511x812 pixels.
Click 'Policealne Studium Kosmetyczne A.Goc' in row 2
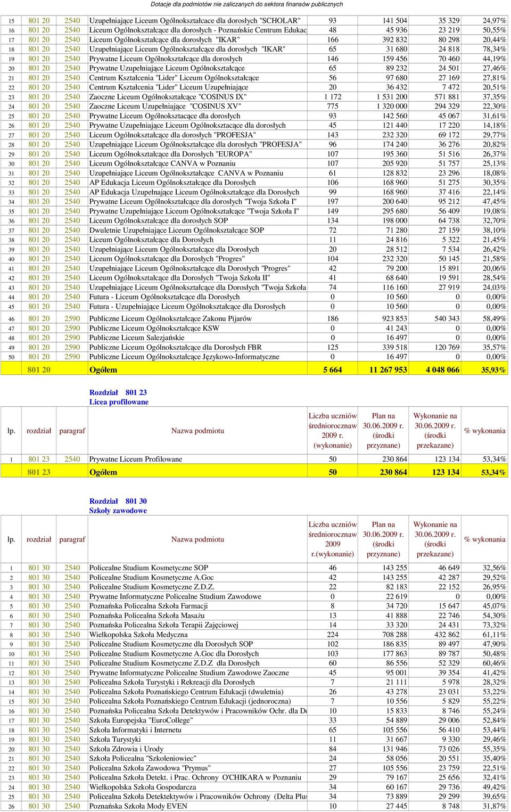(x=152, y=577)
